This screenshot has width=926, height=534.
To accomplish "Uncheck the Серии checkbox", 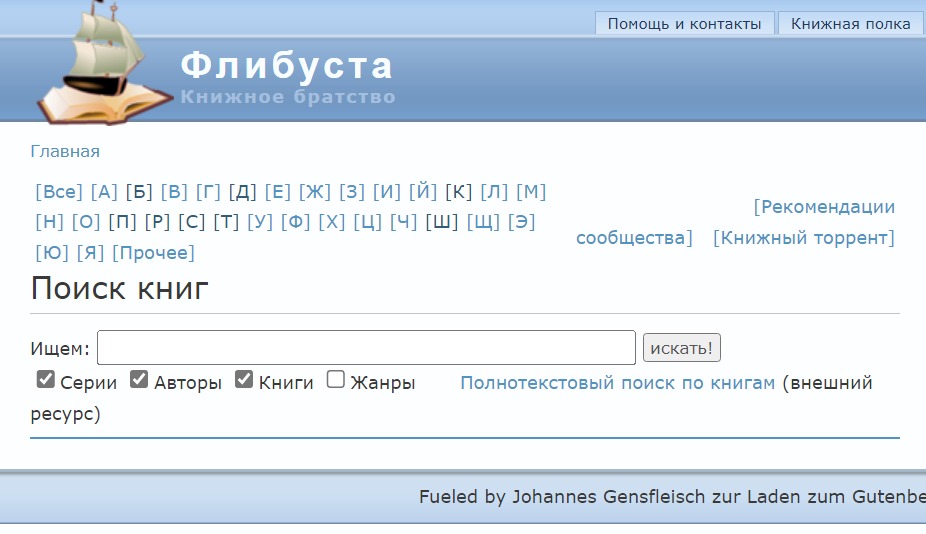I will click(45, 379).
